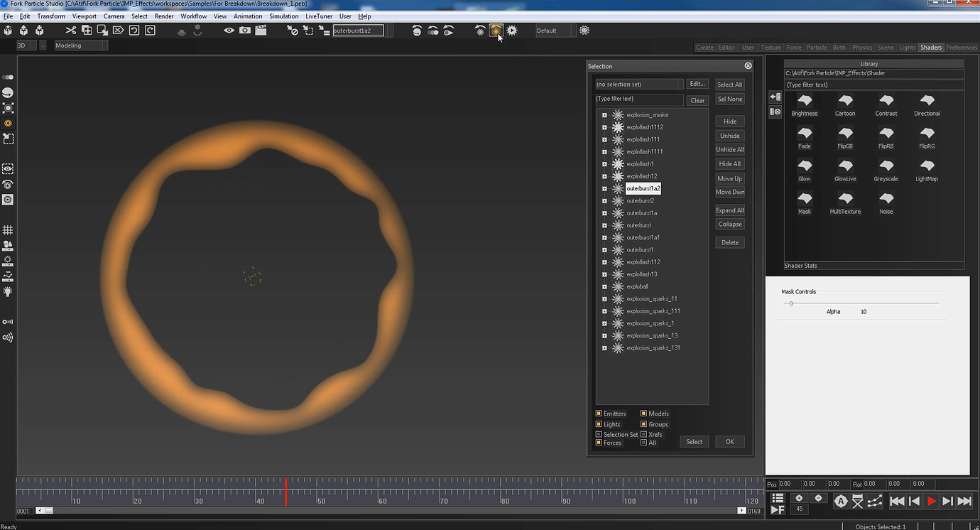
Task: Pick the Noise shader icon
Action: coord(886,199)
